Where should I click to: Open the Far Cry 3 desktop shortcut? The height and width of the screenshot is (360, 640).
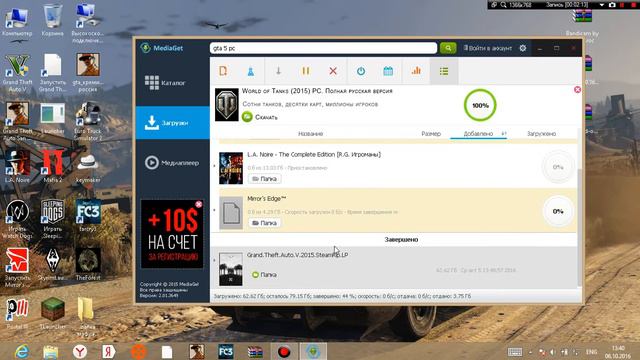coord(88,216)
